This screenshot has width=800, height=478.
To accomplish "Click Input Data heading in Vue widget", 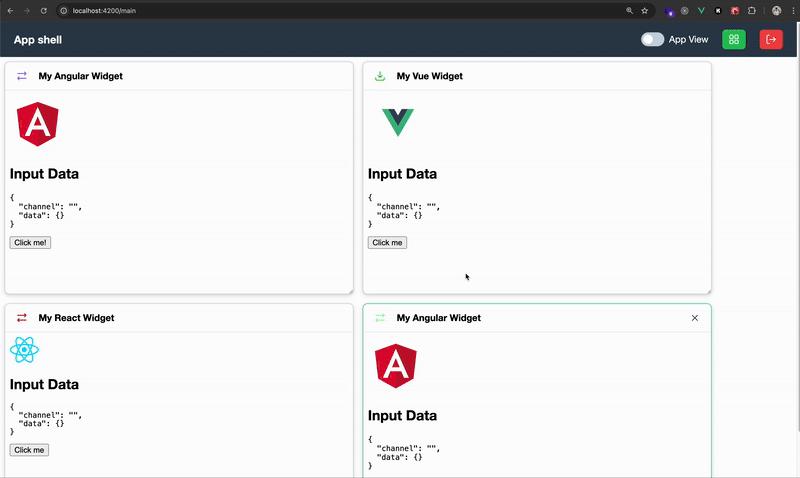I will [402, 174].
